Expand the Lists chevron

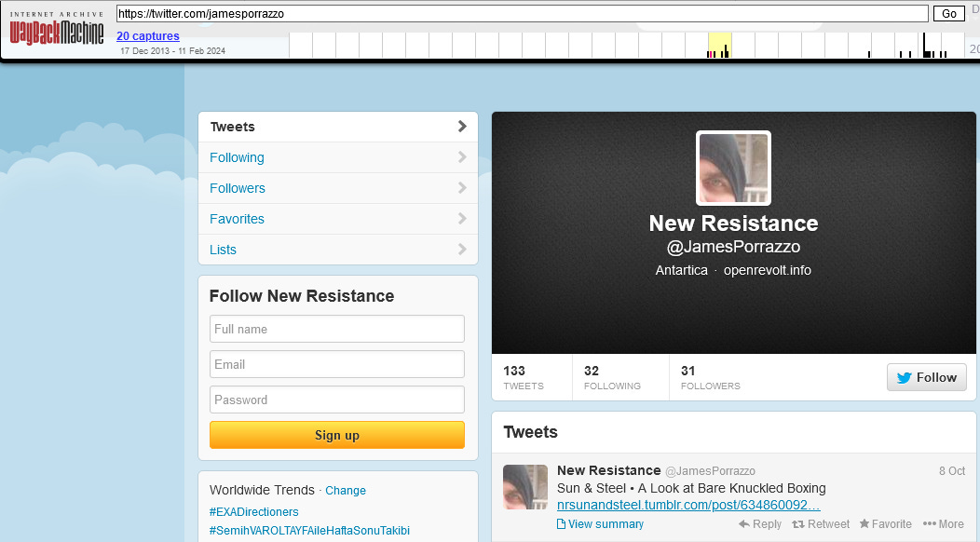coord(462,249)
